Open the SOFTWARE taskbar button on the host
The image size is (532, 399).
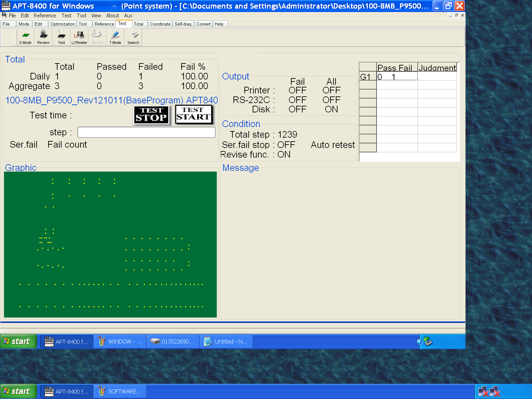[120, 391]
